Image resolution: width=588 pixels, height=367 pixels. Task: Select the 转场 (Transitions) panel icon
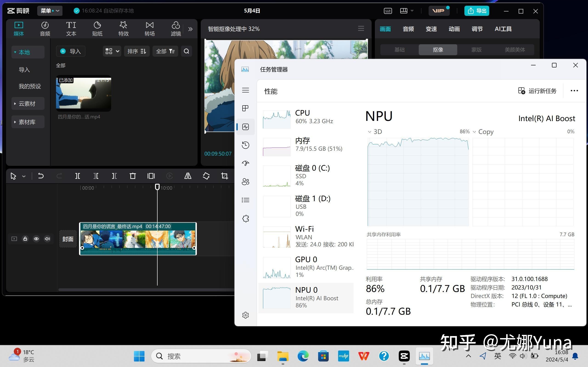click(150, 28)
